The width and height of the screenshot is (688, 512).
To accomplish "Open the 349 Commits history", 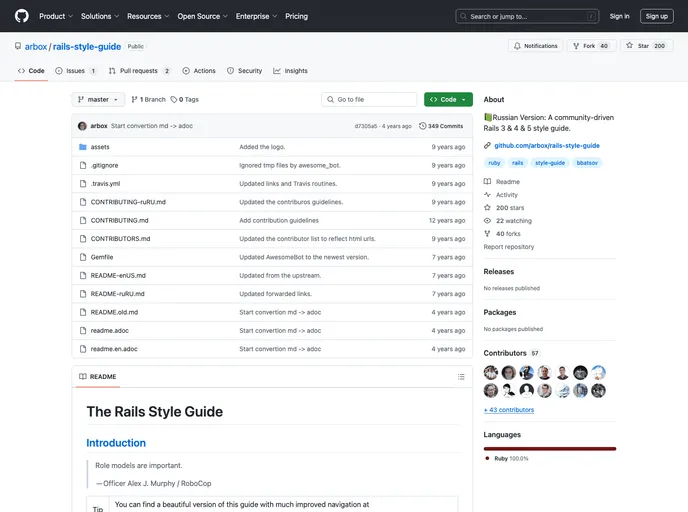I will (441, 126).
